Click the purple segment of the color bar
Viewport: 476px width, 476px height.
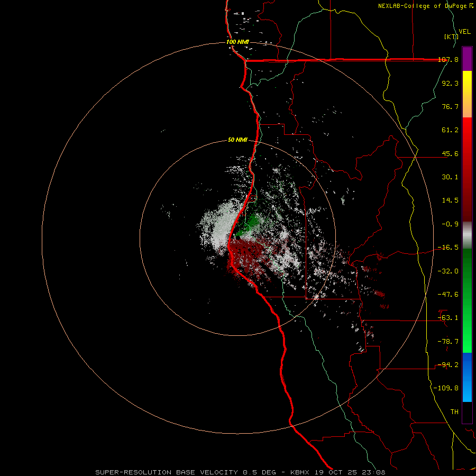[x=467, y=59]
